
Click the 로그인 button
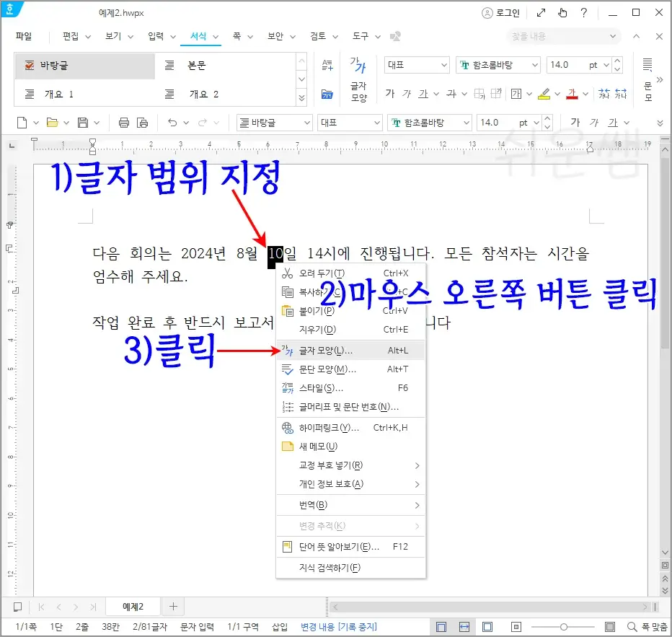point(507,12)
